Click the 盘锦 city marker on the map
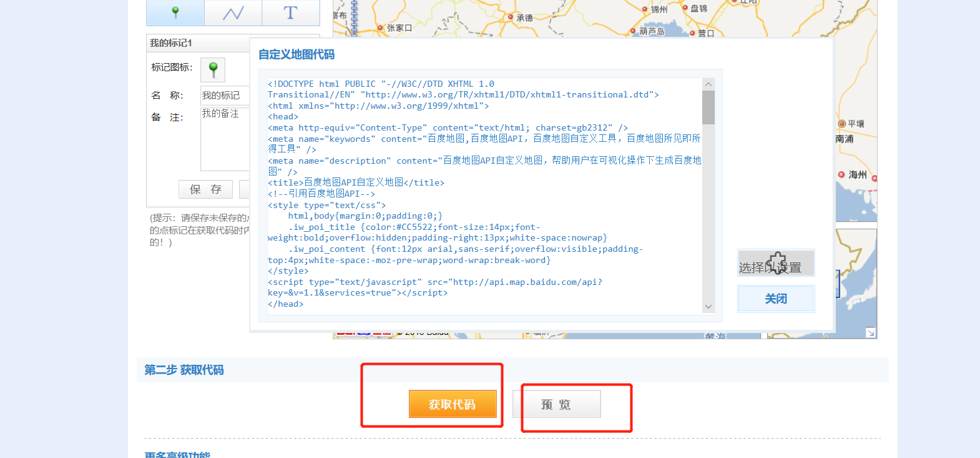The height and width of the screenshot is (458, 980). pyautogui.click(x=685, y=8)
